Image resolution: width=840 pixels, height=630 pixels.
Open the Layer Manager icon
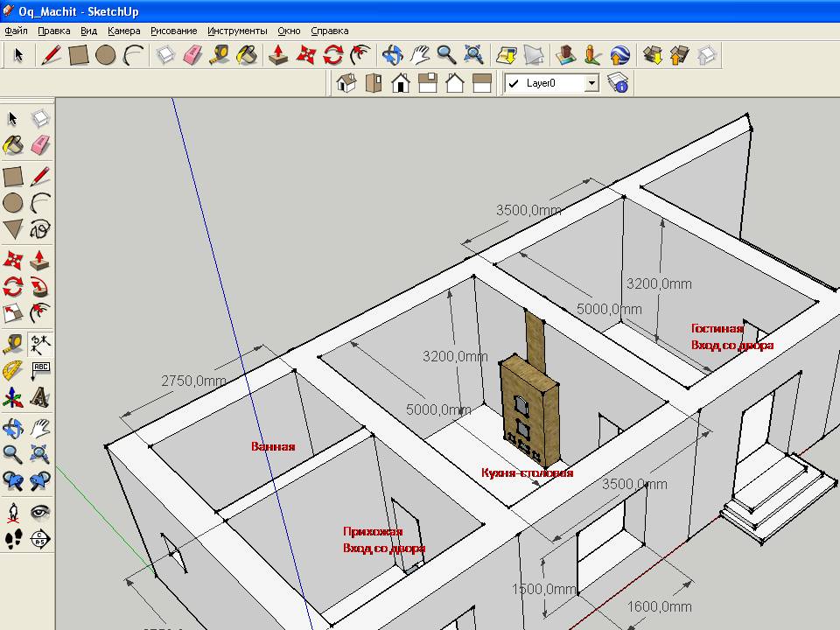(x=619, y=83)
